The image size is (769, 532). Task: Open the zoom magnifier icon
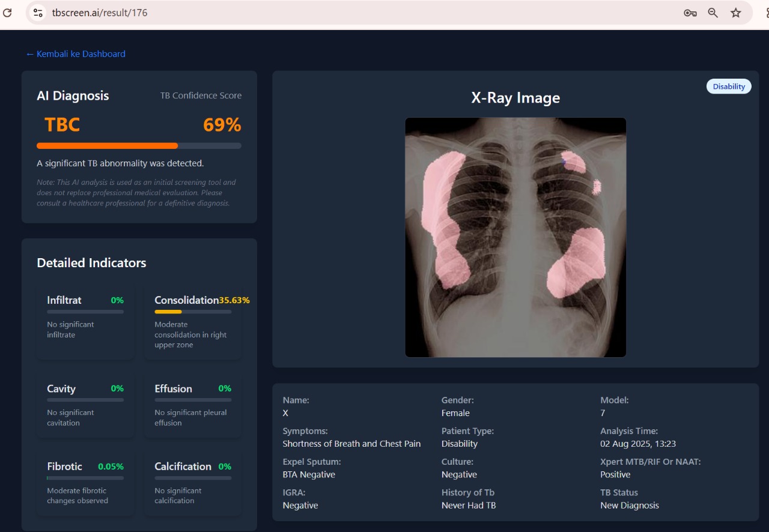point(713,13)
